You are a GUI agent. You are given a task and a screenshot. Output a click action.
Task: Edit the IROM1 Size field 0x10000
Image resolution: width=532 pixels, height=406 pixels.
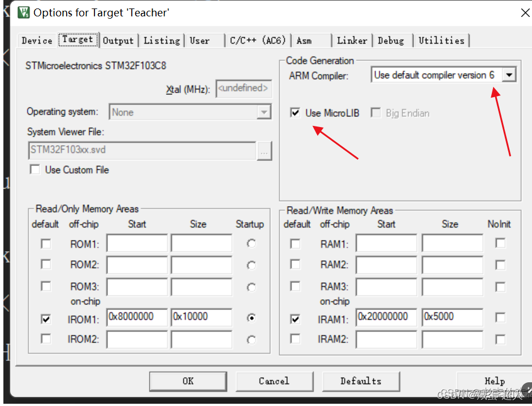(201, 317)
